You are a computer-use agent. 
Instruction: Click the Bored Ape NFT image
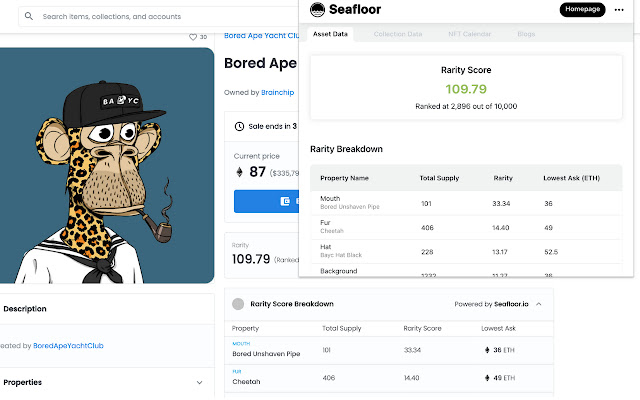(x=107, y=165)
